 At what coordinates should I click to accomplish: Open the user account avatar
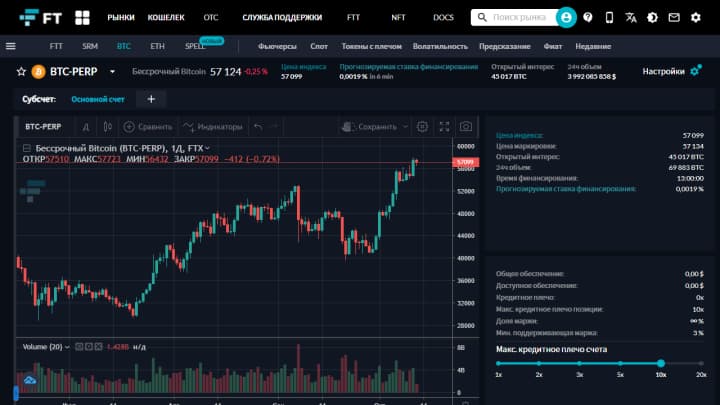[x=566, y=17]
